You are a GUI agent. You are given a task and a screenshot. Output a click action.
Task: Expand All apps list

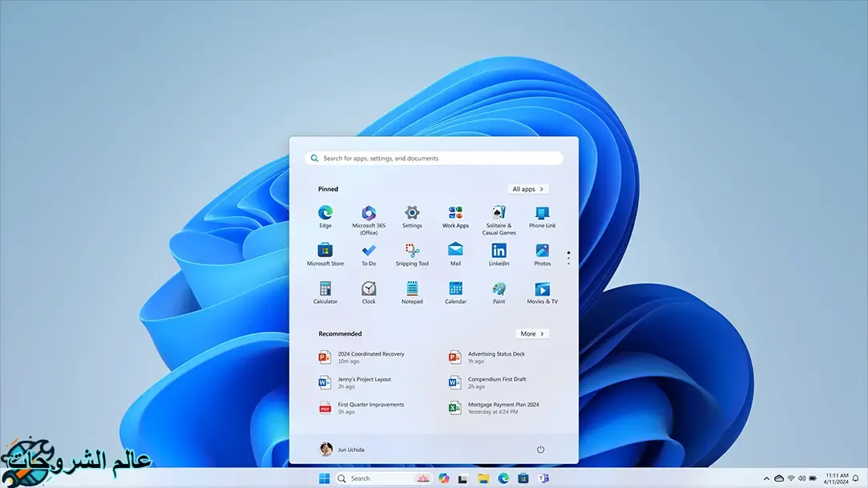click(528, 189)
